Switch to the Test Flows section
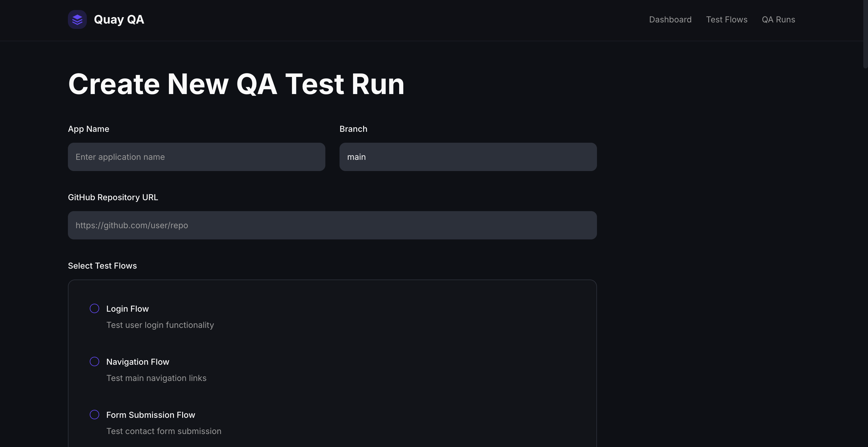The height and width of the screenshot is (447, 868). (727, 19)
